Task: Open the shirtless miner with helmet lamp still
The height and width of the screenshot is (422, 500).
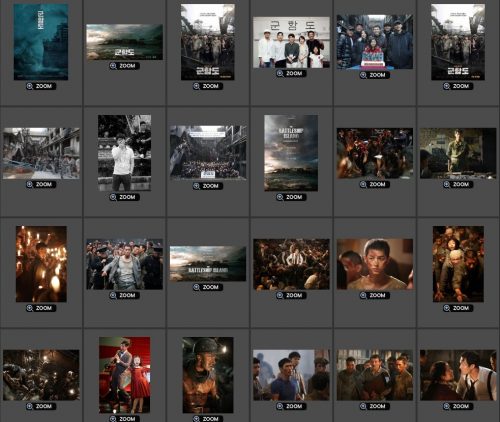Action: tap(208, 375)
